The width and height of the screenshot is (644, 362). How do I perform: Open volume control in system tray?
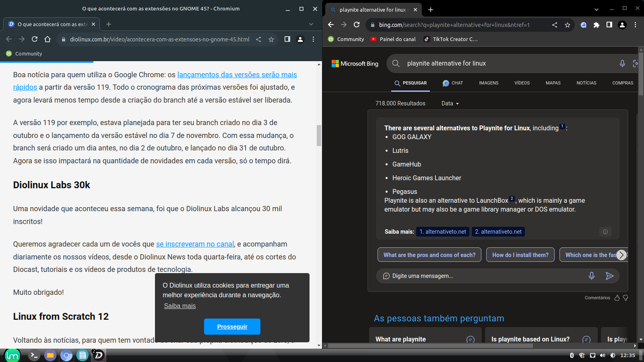tap(603, 356)
